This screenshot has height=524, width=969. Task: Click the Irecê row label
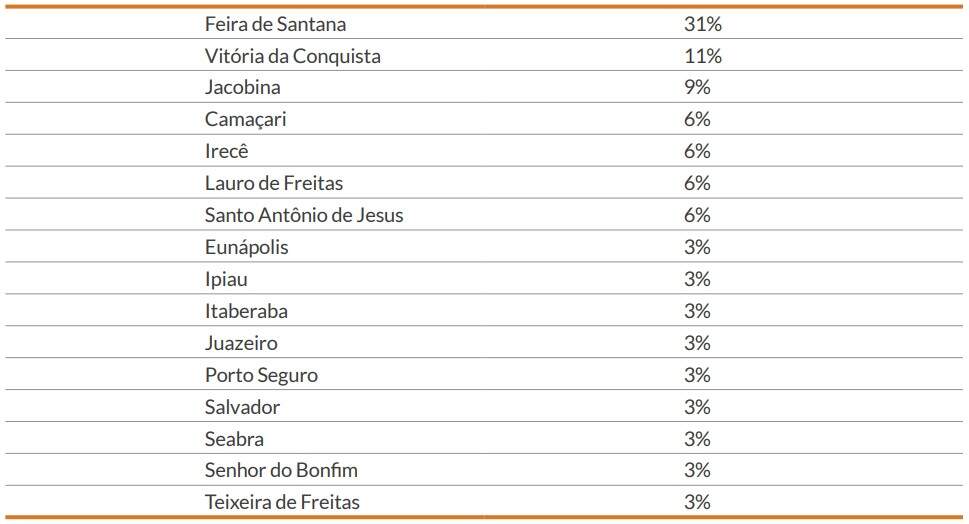click(226, 151)
